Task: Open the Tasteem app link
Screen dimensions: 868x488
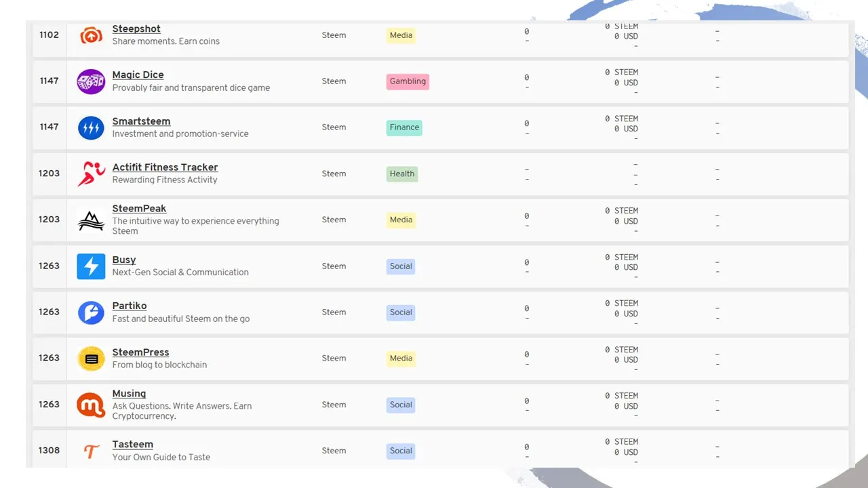Action: (132, 445)
